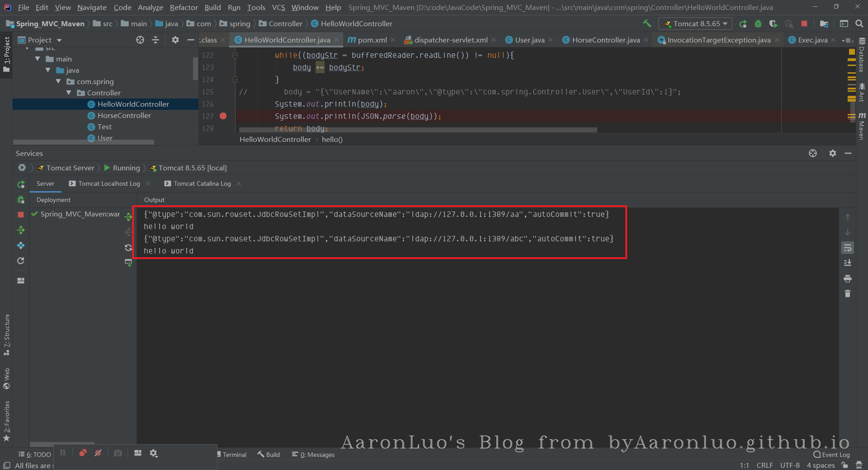Open the Terminal tool window

tap(231, 455)
